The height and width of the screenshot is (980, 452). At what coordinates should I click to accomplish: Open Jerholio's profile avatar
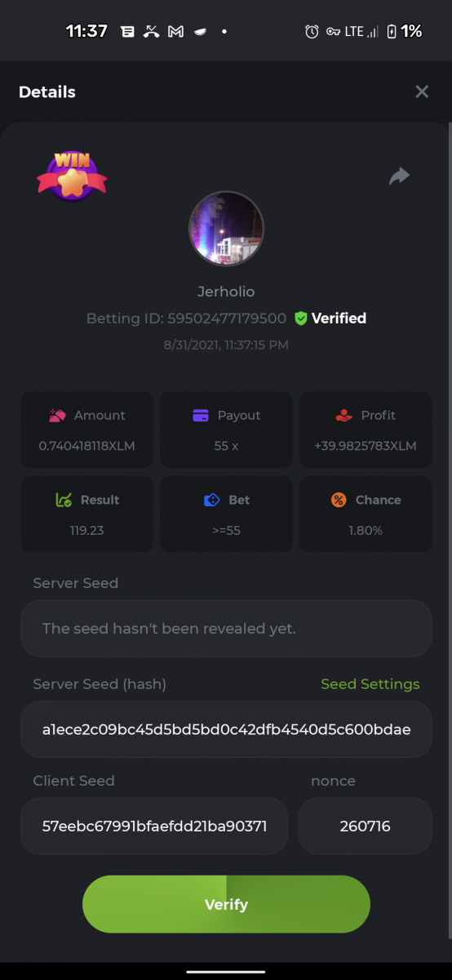[x=226, y=229]
